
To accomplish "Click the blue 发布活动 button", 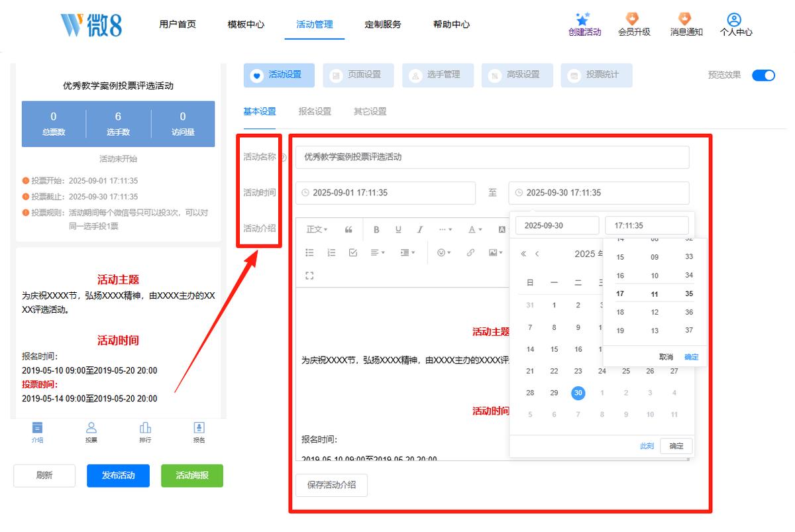I will [118, 476].
